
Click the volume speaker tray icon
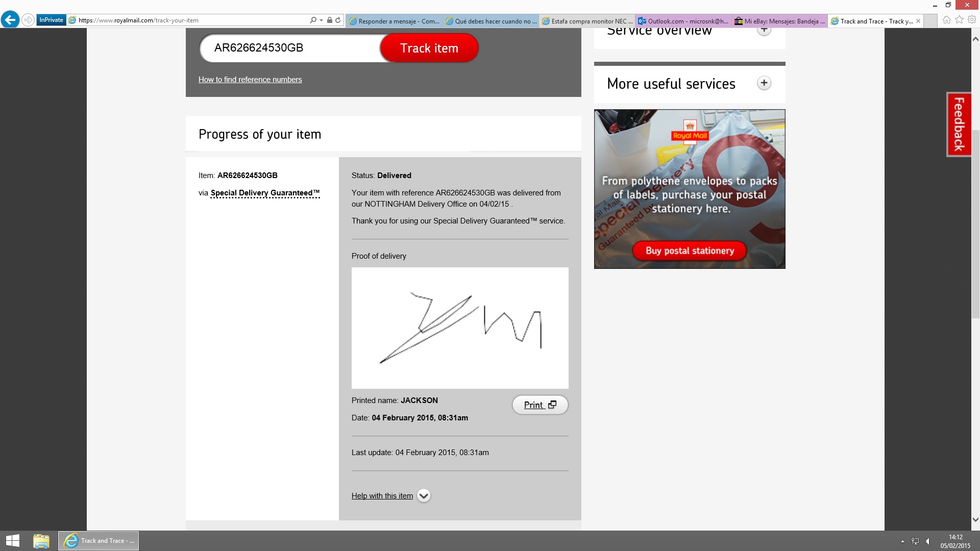(x=928, y=541)
